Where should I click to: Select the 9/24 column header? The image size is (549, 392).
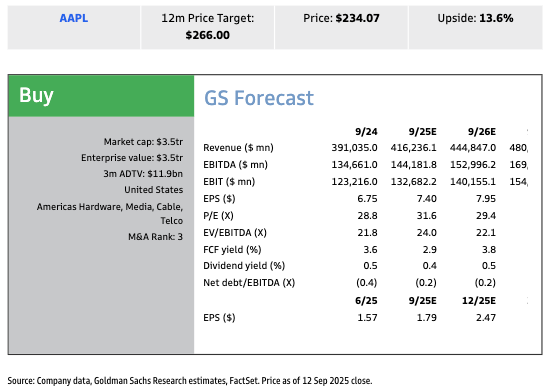[366, 132]
